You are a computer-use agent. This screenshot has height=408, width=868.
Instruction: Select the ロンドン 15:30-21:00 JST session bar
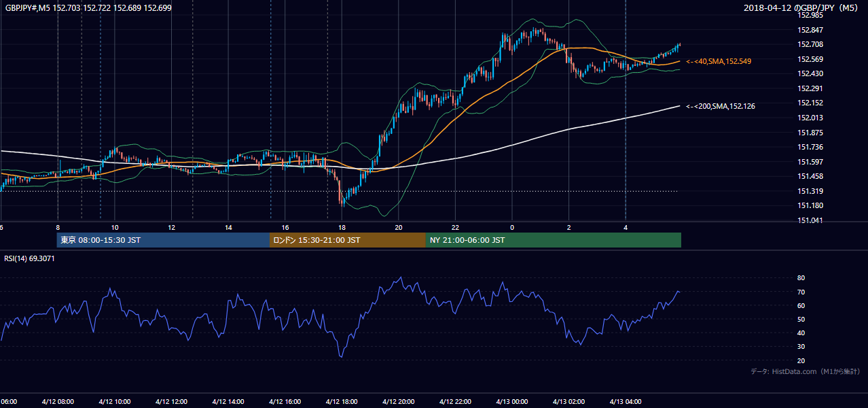click(x=348, y=240)
